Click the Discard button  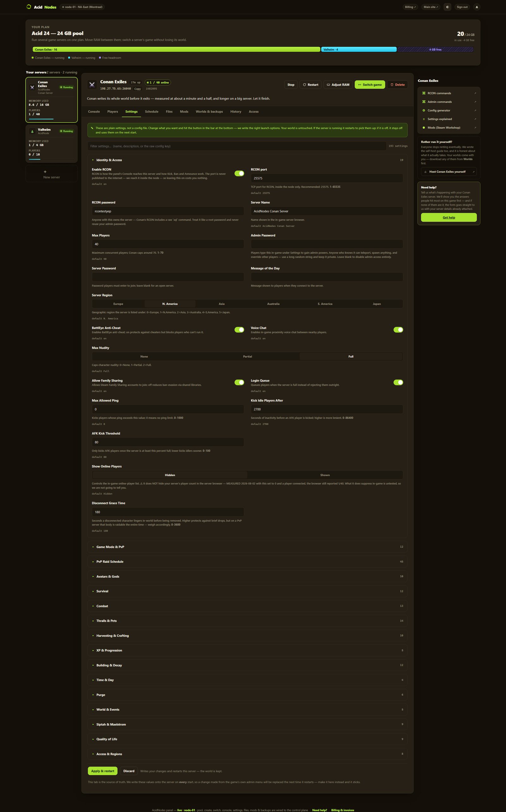[129, 771]
